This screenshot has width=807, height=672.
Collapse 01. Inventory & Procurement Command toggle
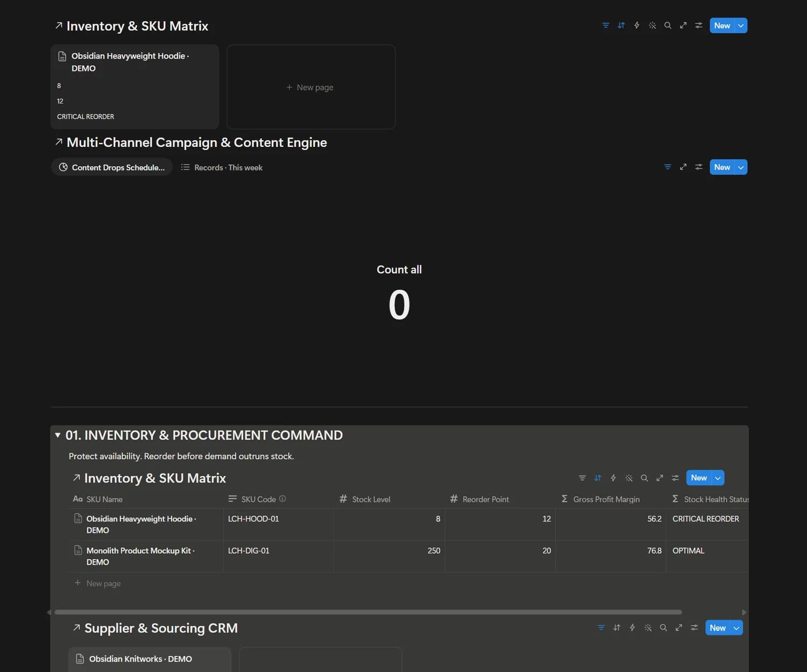(58, 435)
